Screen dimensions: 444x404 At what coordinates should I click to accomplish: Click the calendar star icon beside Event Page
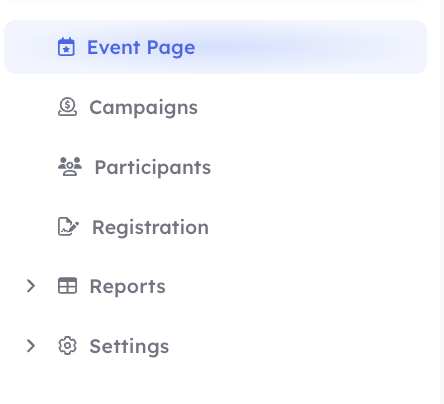66,47
